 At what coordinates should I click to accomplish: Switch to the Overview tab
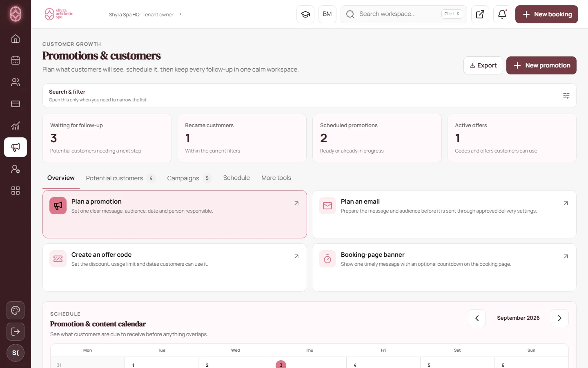pyautogui.click(x=61, y=178)
